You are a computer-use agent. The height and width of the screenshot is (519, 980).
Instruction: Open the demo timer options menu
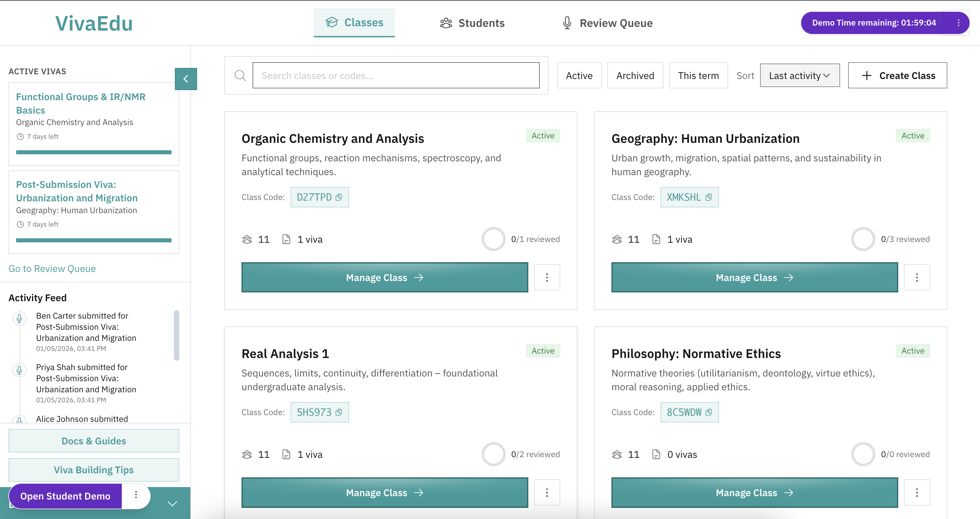coord(958,23)
